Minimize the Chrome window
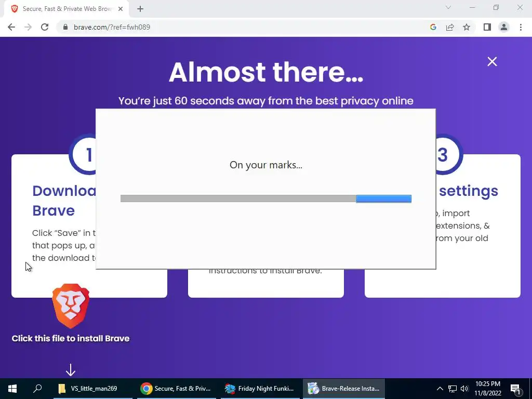This screenshot has width=532, height=399. tap(472, 7)
